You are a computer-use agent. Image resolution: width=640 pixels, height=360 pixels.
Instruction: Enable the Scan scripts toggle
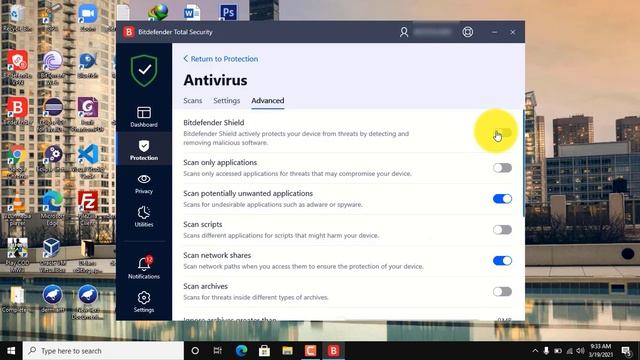502,230
